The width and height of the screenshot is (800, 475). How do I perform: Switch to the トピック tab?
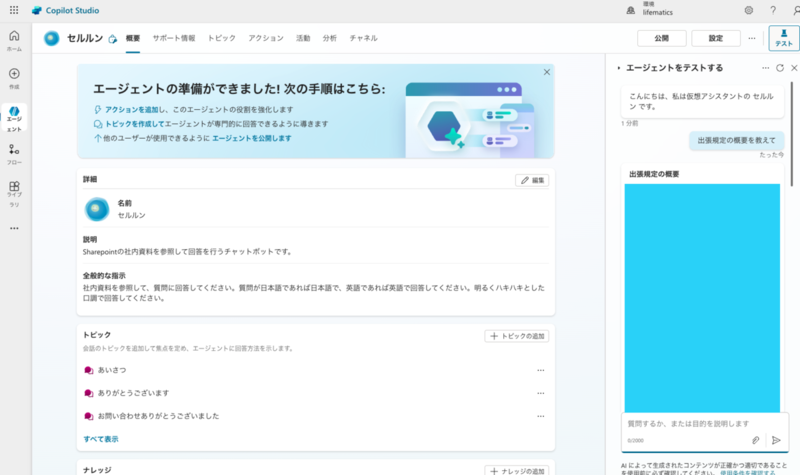(x=221, y=38)
